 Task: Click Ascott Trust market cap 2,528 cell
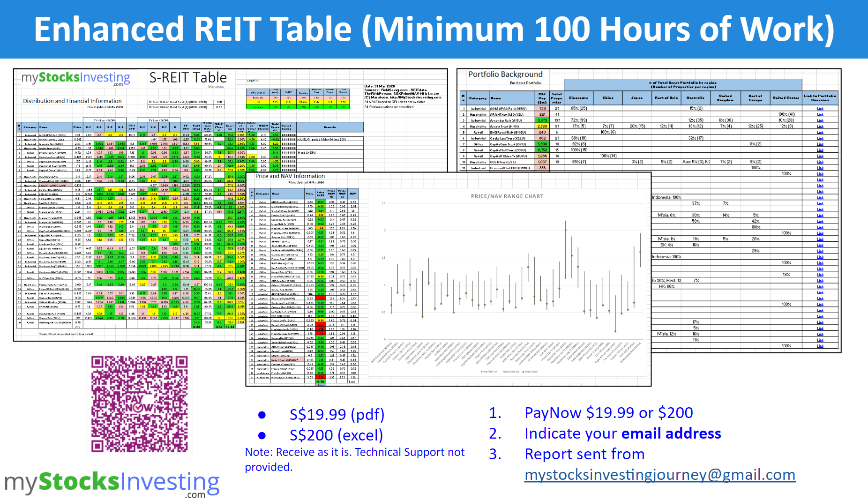[542, 126]
